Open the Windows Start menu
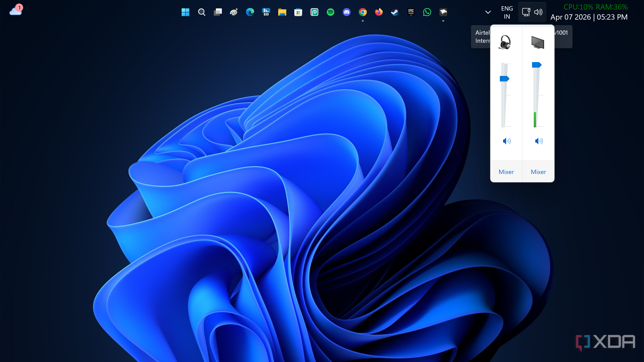644x362 pixels. tap(185, 12)
